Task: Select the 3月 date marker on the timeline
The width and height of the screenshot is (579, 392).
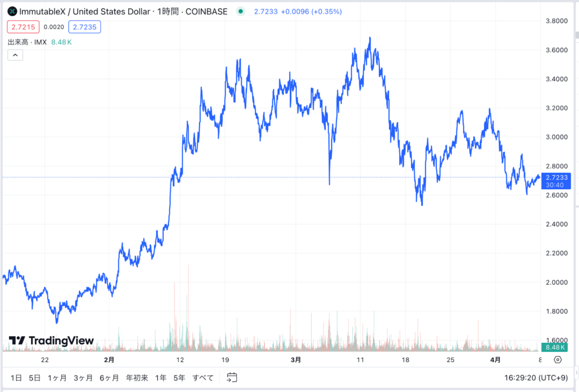Action: tap(296, 360)
